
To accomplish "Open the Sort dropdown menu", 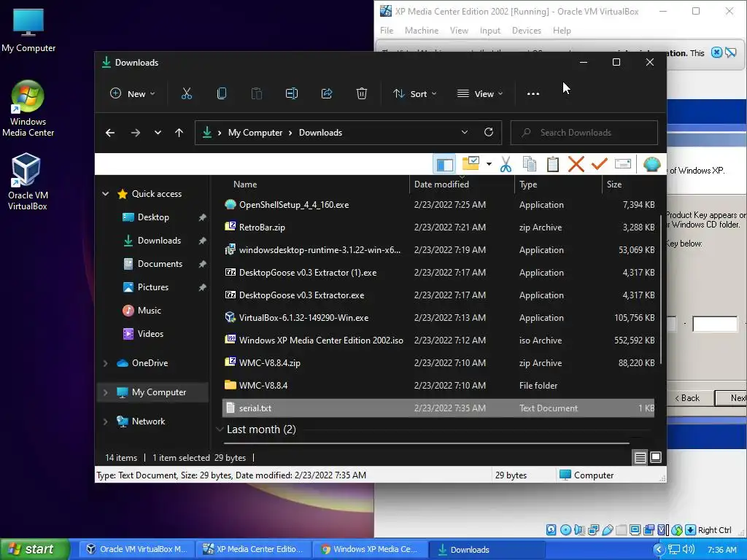I will [414, 94].
